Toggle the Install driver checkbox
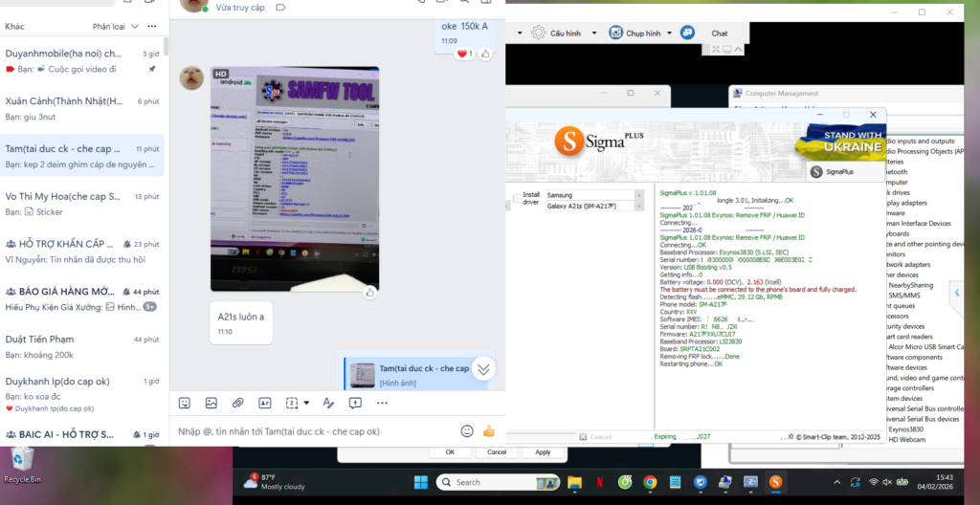 click(518, 199)
